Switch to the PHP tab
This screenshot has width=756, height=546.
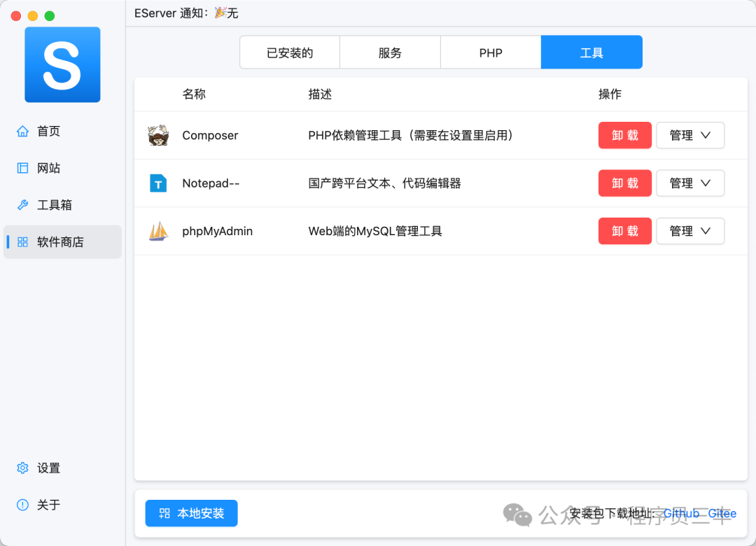pyautogui.click(x=491, y=52)
